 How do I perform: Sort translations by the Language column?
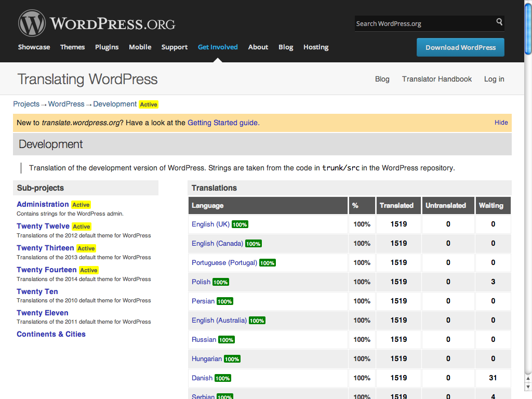[x=268, y=205]
